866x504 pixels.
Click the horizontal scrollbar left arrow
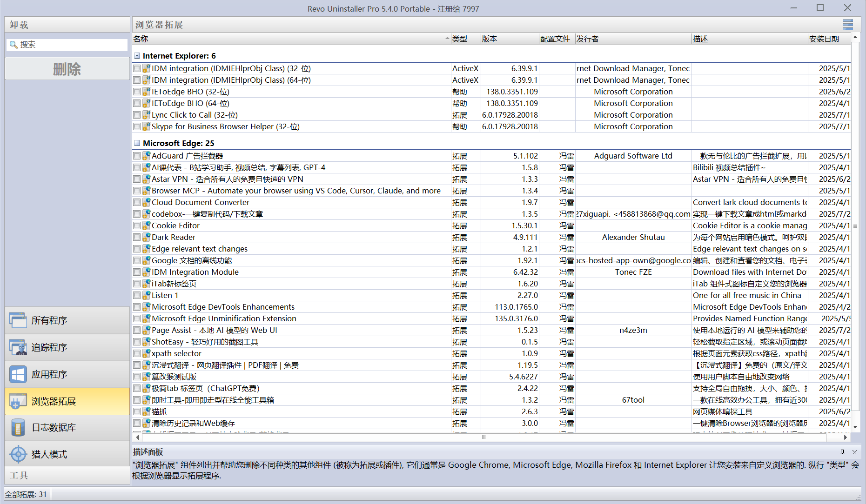(x=137, y=437)
